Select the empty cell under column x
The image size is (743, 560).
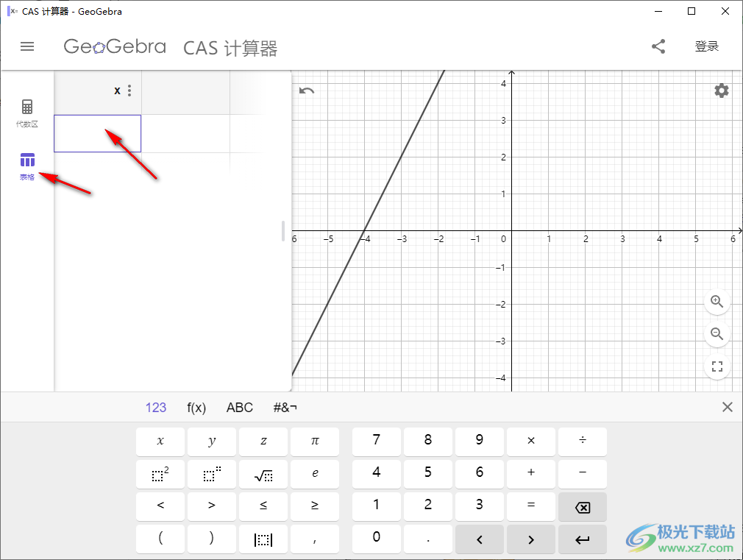[x=97, y=133]
